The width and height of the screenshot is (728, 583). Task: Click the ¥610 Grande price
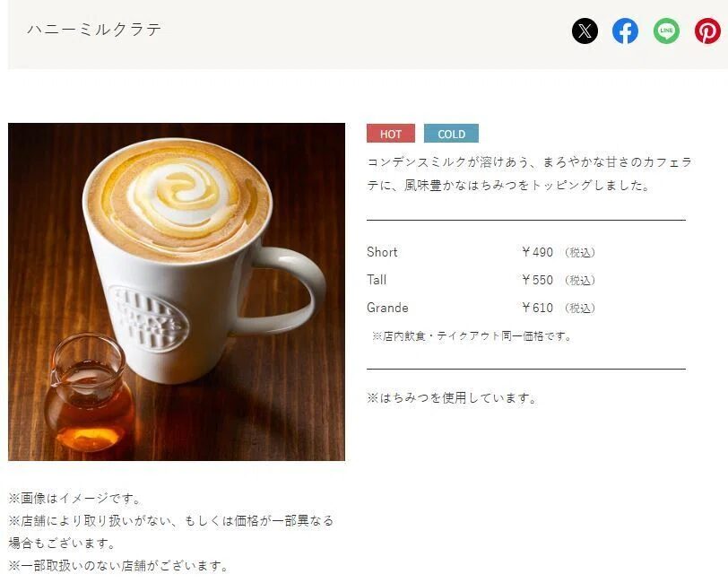tap(537, 308)
